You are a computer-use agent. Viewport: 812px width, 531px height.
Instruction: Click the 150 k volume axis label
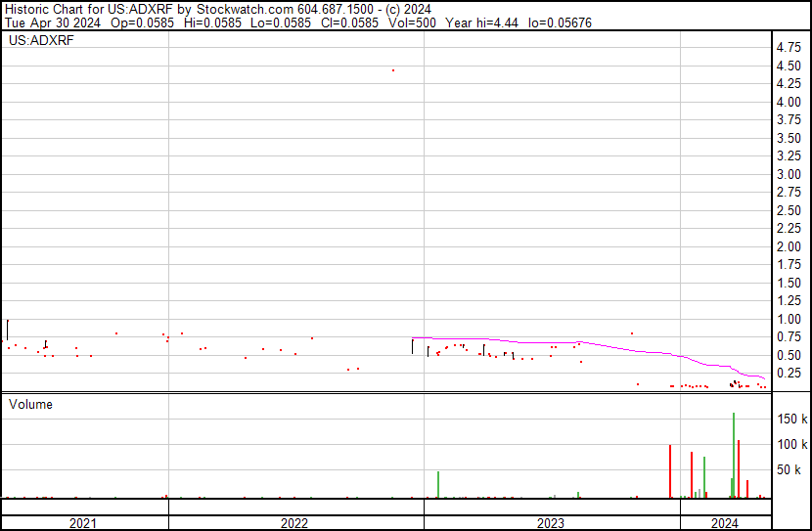tap(791, 419)
